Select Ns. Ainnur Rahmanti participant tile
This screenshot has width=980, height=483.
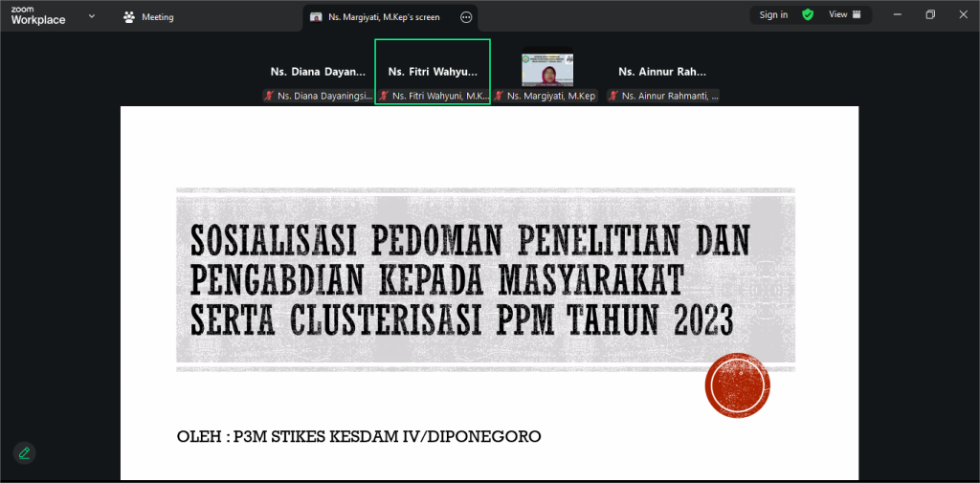click(x=662, y=72)
